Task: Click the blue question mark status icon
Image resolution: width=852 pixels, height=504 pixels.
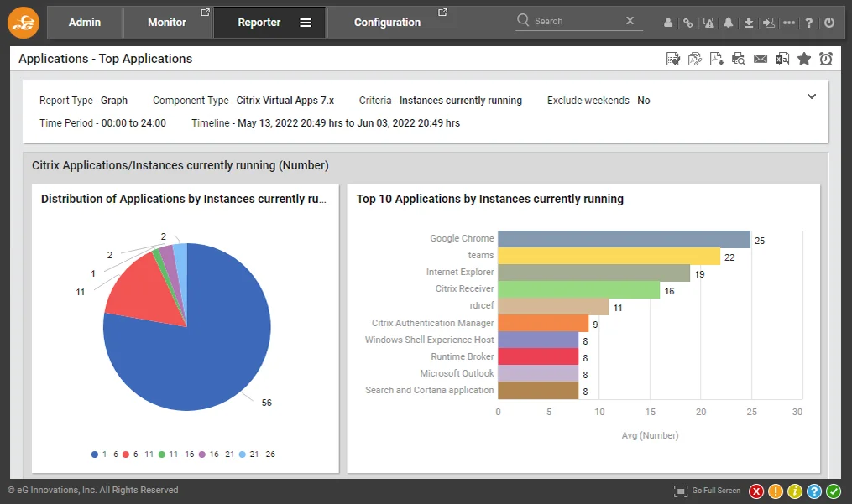Action: [814, 491]
